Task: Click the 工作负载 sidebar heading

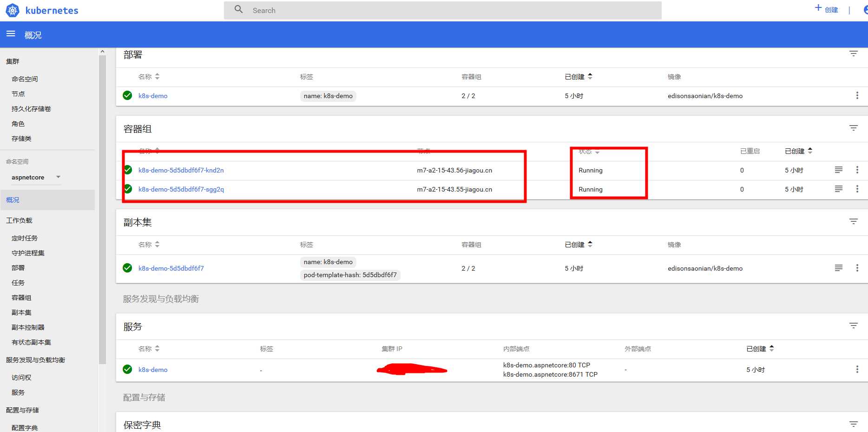Action: pos(19,220)
